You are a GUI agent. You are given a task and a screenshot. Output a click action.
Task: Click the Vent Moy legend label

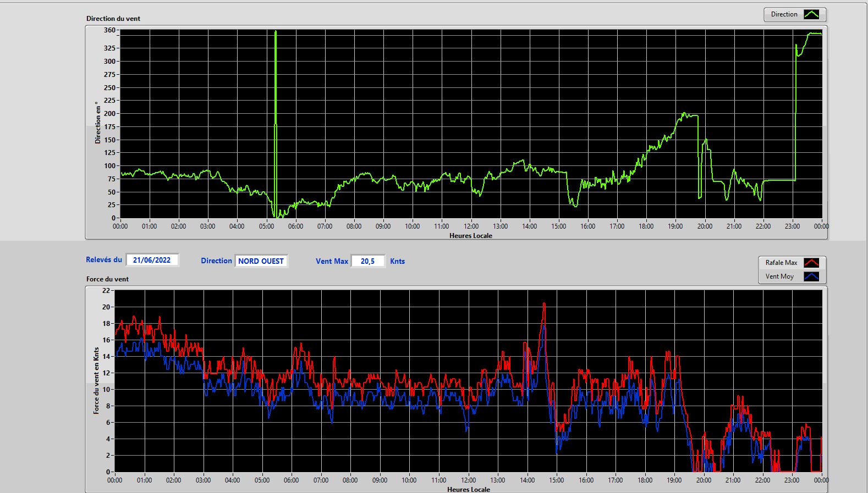pos(779,276)
